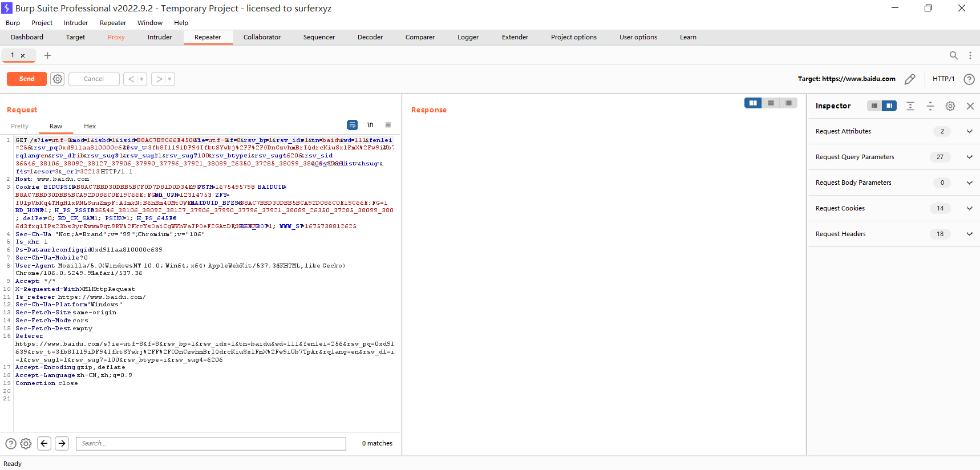
Task: Open the three-dot Repeater tab menu
Action: (970, 55)
